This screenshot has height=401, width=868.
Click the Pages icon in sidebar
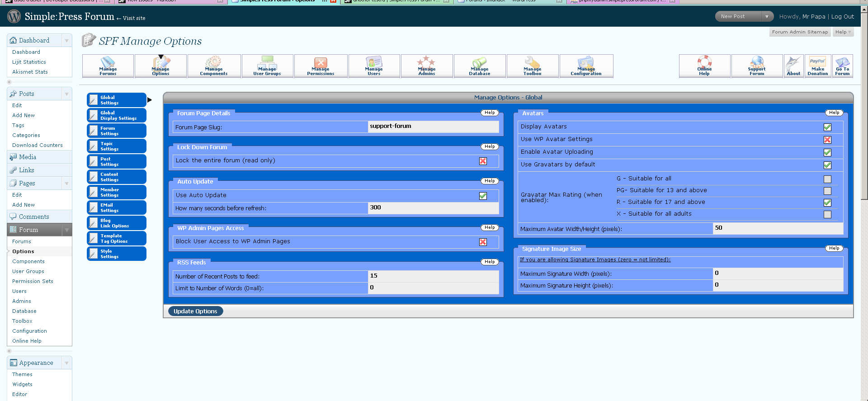13,183
